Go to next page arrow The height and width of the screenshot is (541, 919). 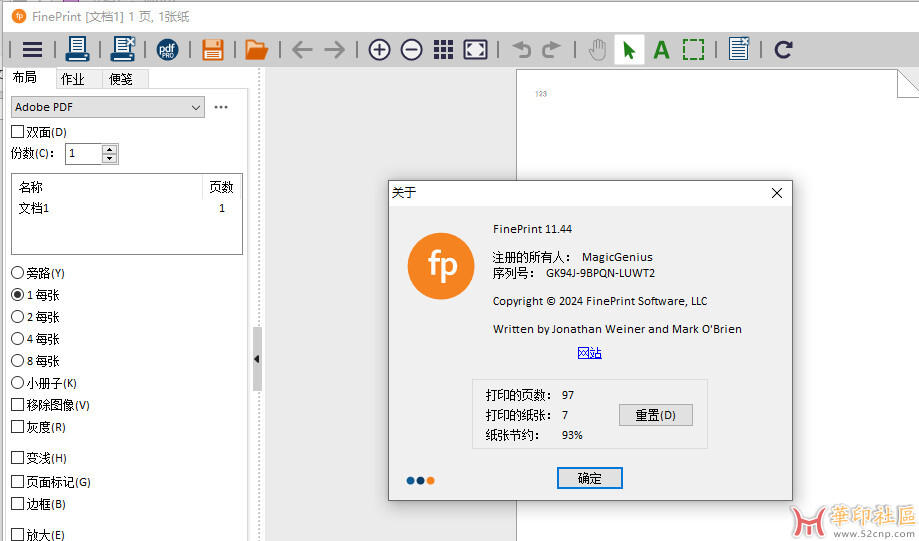(335, 50)
